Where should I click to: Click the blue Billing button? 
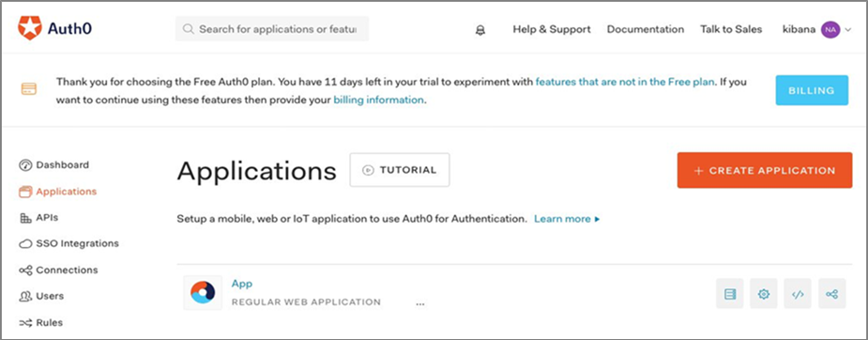pyautogui.click(x=812, y=90)
